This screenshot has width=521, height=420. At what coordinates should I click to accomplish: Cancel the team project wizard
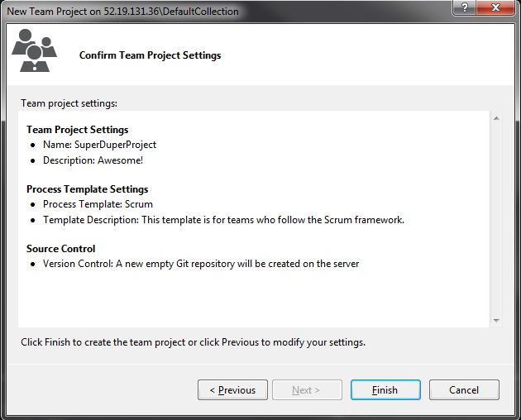click(x=464, y=390)
